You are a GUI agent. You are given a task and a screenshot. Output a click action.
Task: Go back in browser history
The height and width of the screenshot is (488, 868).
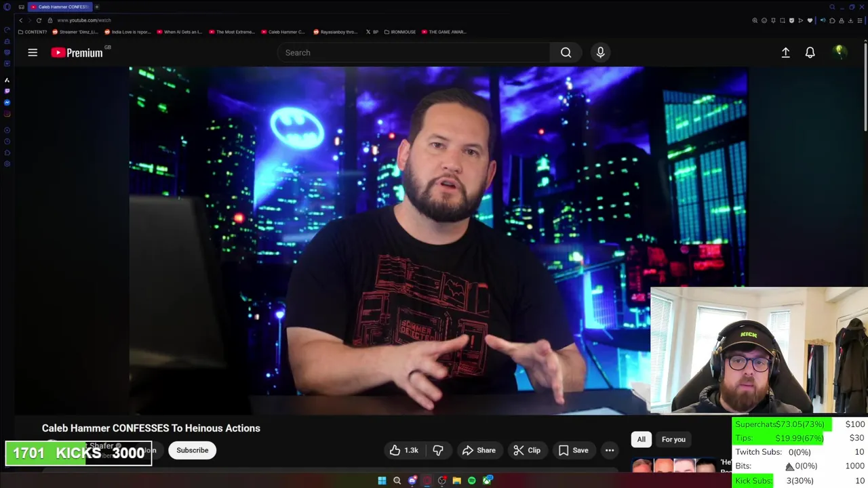20,20
